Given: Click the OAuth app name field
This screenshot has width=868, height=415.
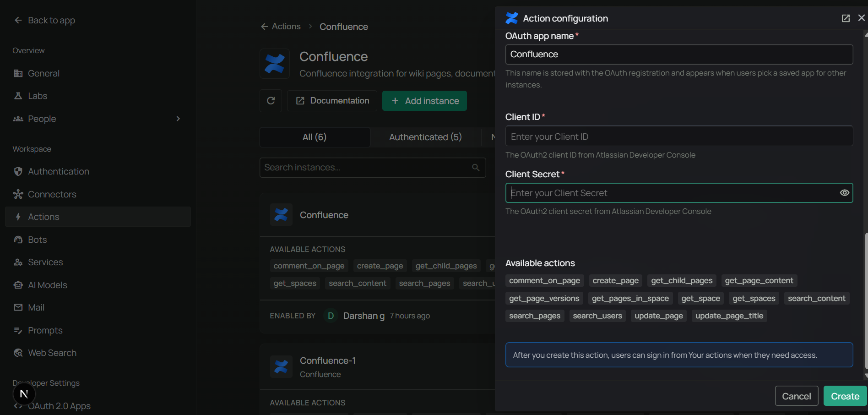Looking at the screenshot, I should coord(679,55).
